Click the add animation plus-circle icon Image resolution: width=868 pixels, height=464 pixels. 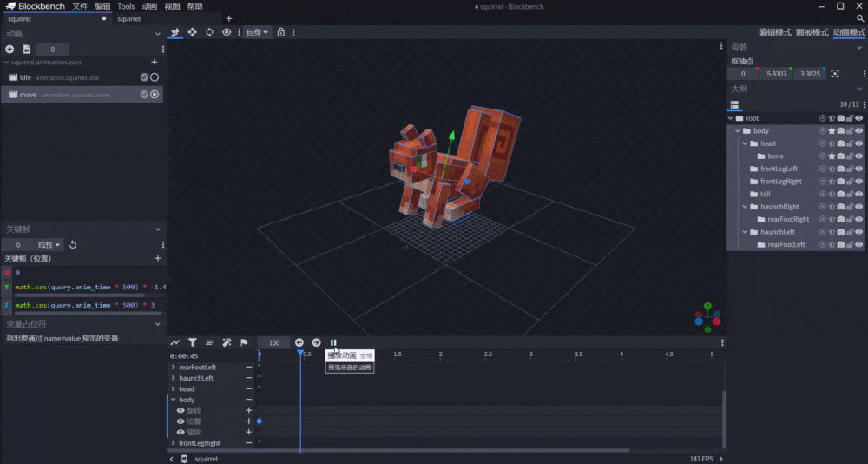tap(10, 50)
